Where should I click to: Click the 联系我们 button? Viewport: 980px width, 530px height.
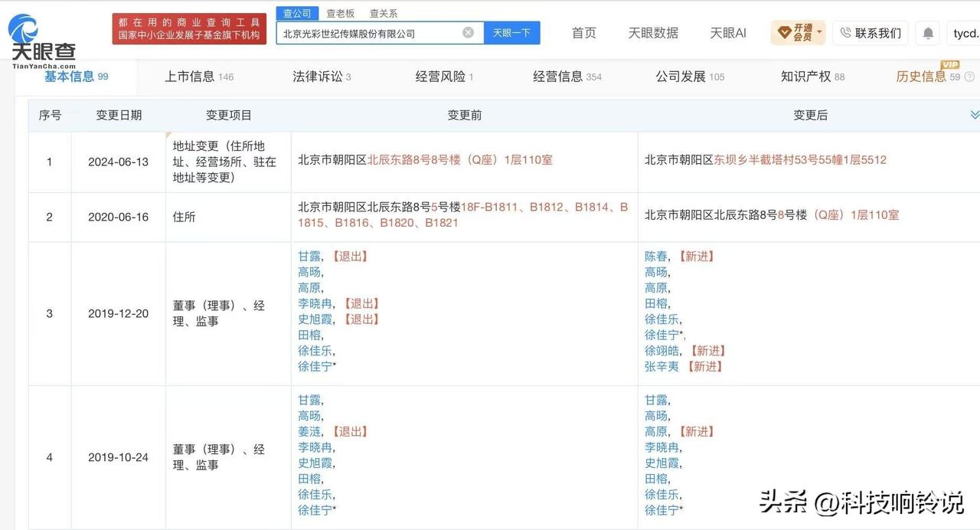pos(871,33)
